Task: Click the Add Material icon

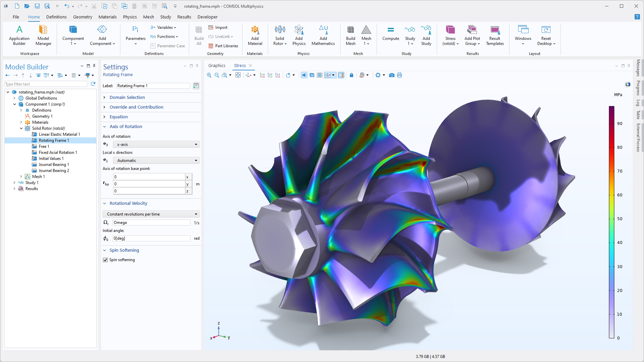Action: point(255,35)
